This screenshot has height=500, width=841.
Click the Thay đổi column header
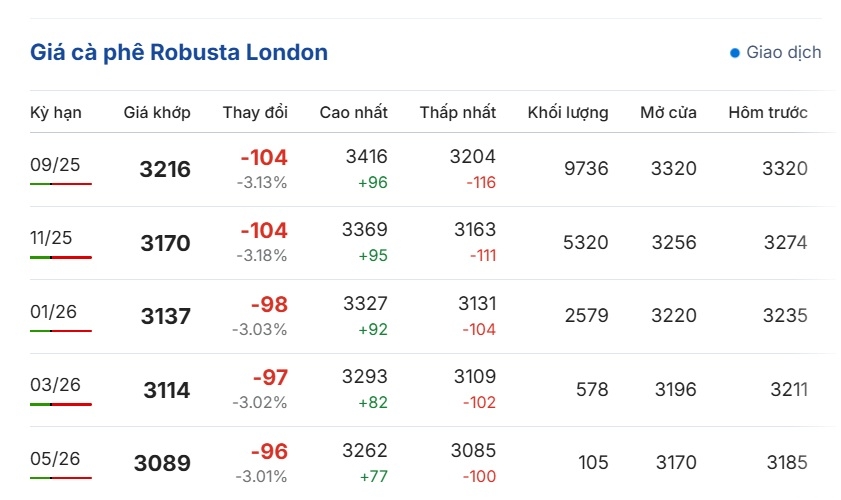click(x=255, y=113)
